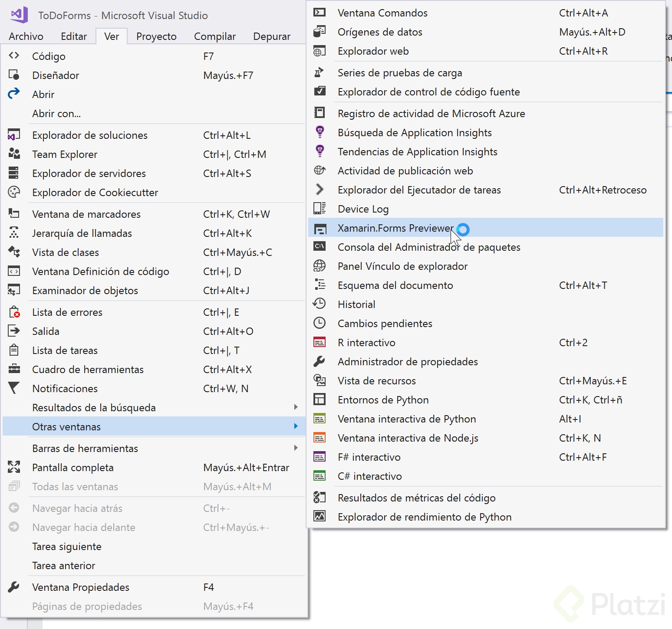Click the Historial clock icon
Screen dimensions: 672x629
pyautogui.click(x=320, y=304)
